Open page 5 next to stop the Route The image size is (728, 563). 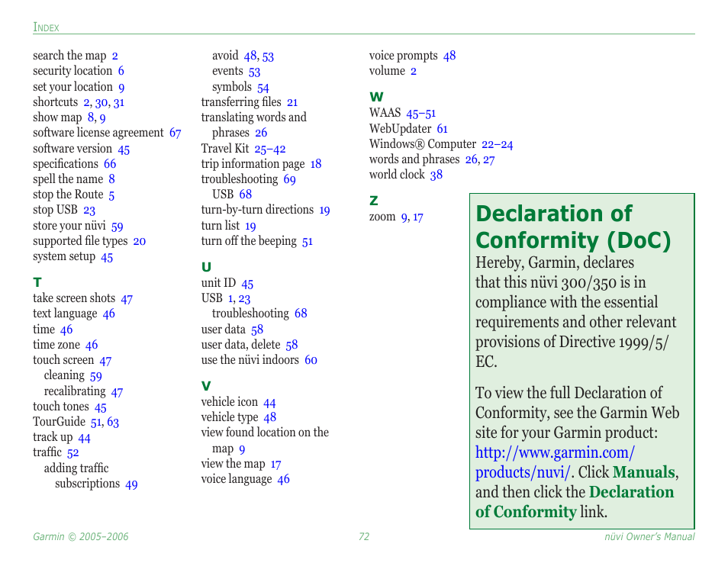point(111,195)
